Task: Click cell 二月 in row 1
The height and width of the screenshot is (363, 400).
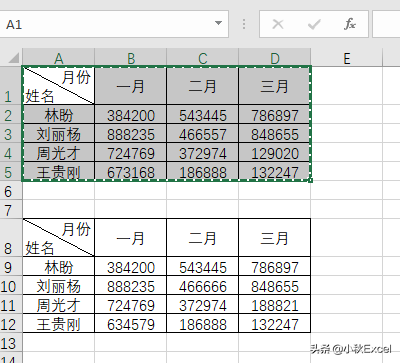Action: 203,85
